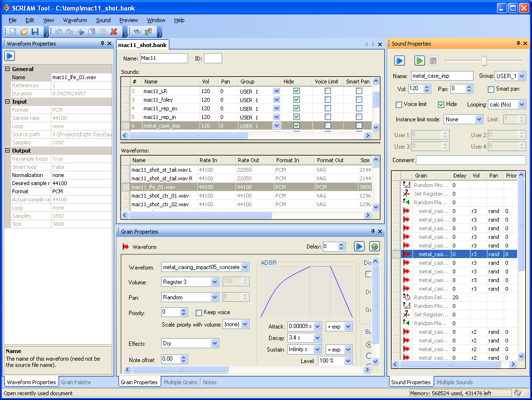The height and width of the screenshot is (400, 532).
Task: Collapse the General section in Waveform Properties
Action: 8,69
